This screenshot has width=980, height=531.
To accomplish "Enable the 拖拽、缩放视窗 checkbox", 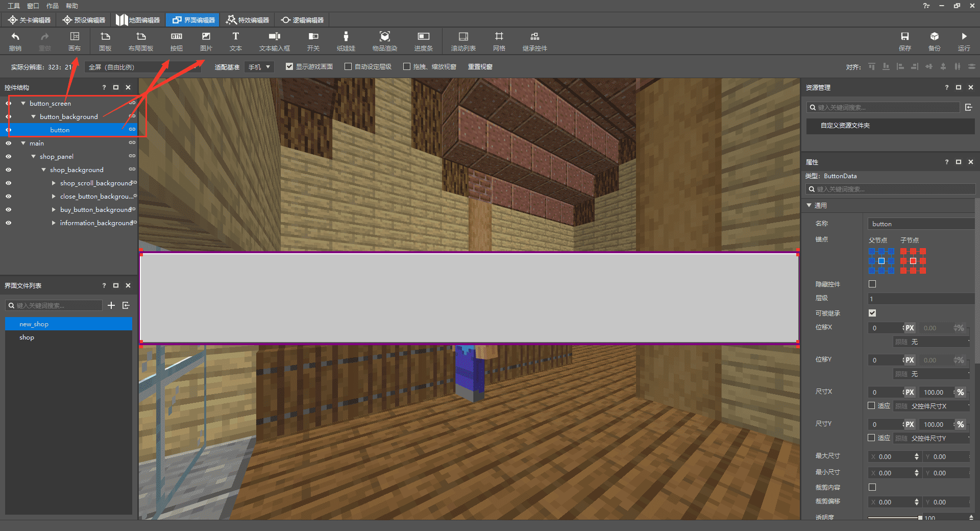I will 407,66.
